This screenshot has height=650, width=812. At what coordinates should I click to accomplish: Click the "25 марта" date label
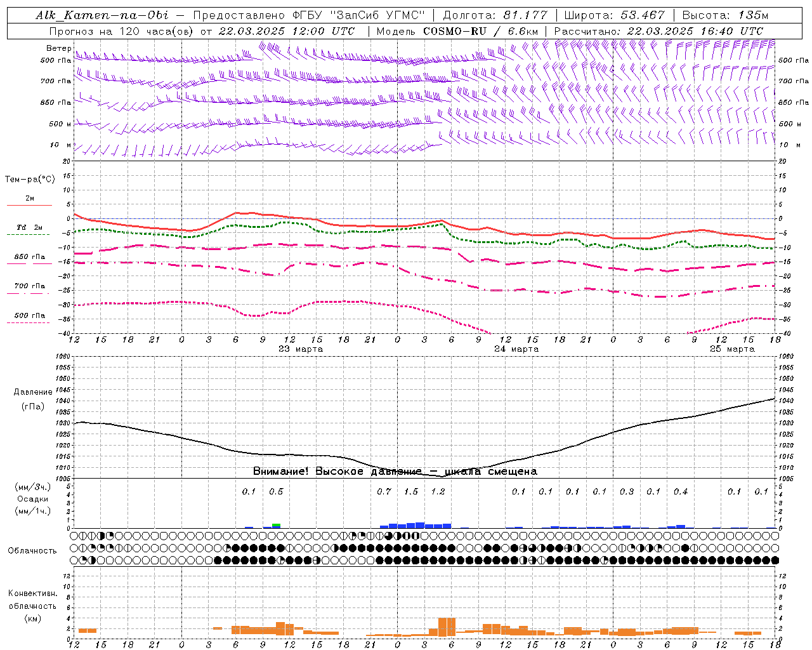tap(732, 349)
